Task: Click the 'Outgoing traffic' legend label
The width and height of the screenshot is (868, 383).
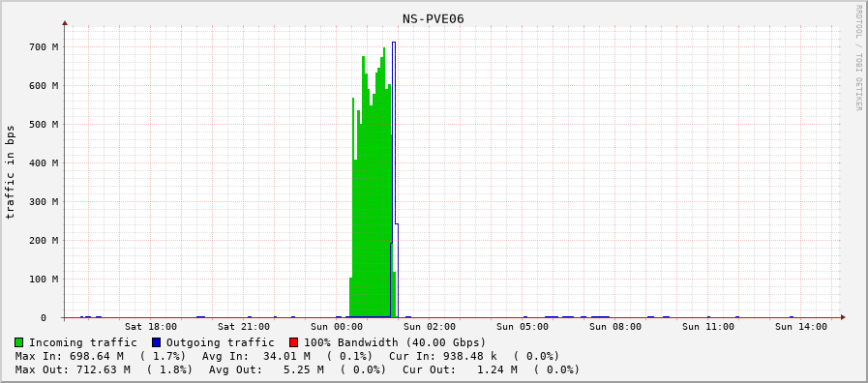Action: tap(221, 342)
